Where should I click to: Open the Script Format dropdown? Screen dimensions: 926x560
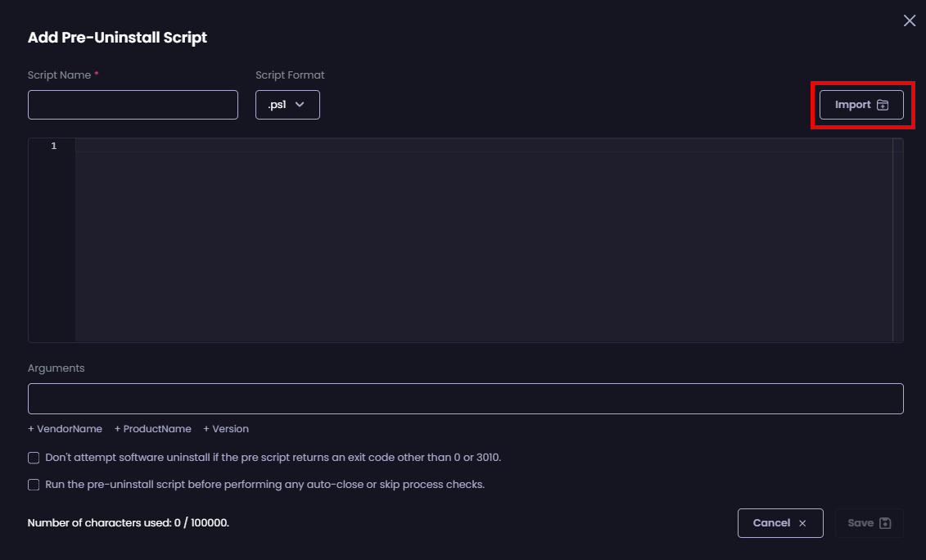pos(287,104)
